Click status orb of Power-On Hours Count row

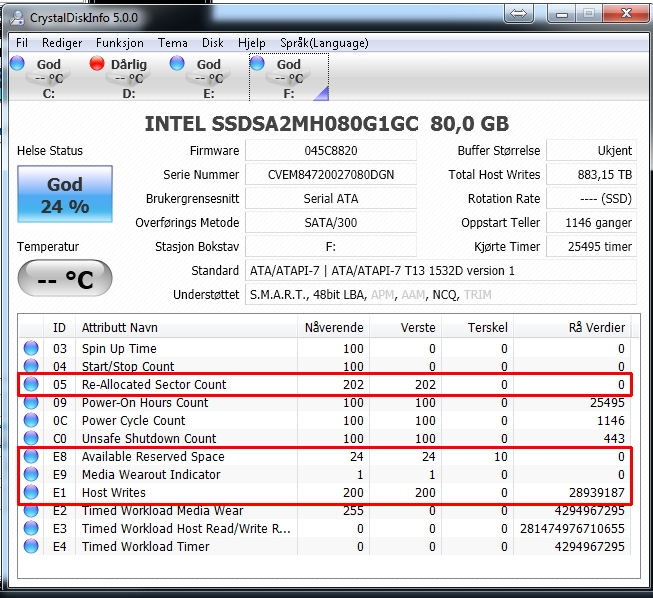(x=31, y=402)
